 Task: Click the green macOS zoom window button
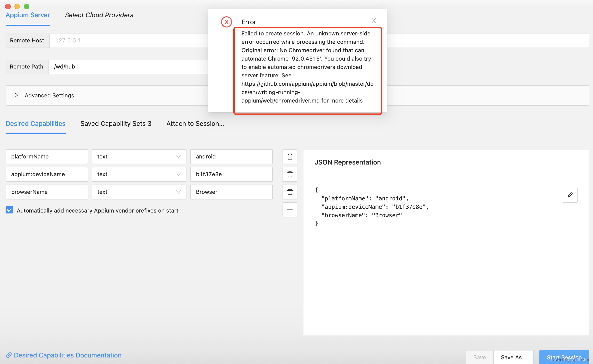click(27, 6)
